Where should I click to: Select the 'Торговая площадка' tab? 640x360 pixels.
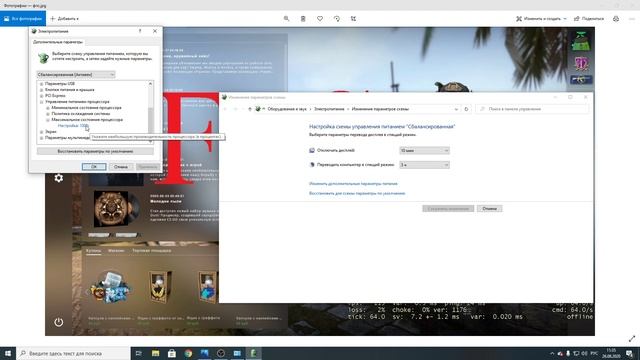[151, 251]
